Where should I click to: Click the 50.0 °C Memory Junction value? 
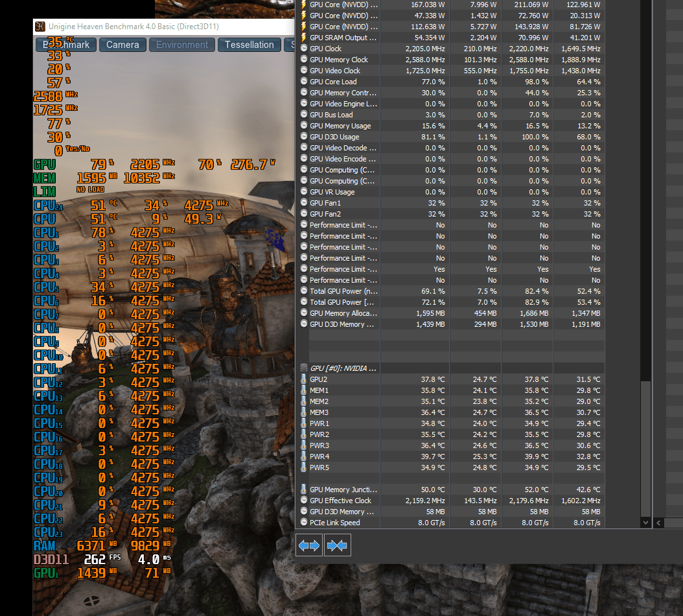click(432, 490)
